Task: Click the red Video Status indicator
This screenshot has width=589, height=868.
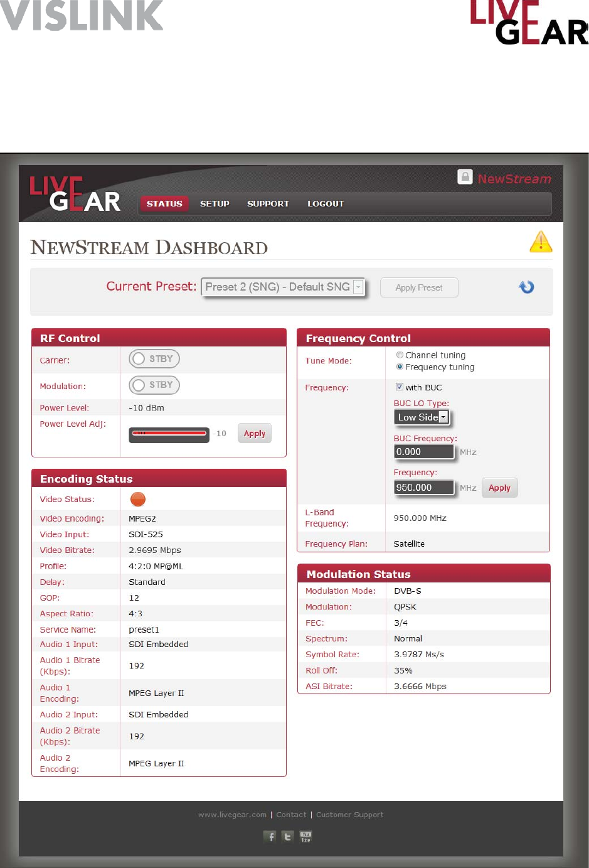Action: (138, 499)
